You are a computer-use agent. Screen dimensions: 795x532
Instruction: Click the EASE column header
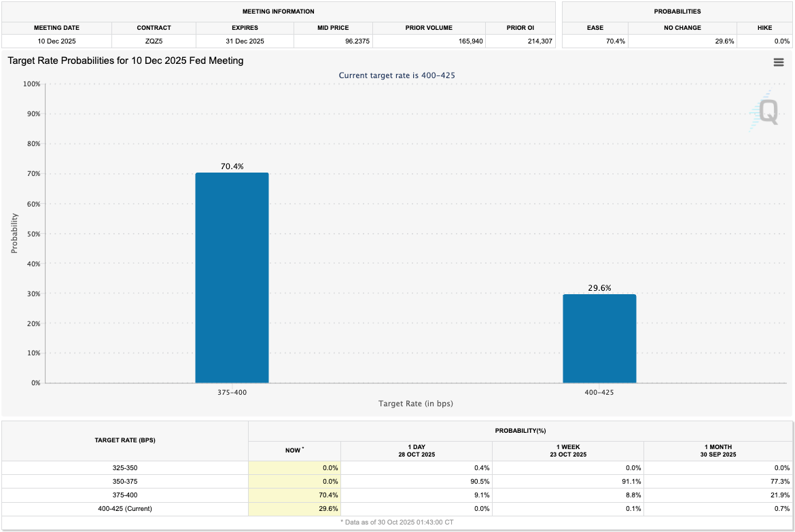(595, 28)
